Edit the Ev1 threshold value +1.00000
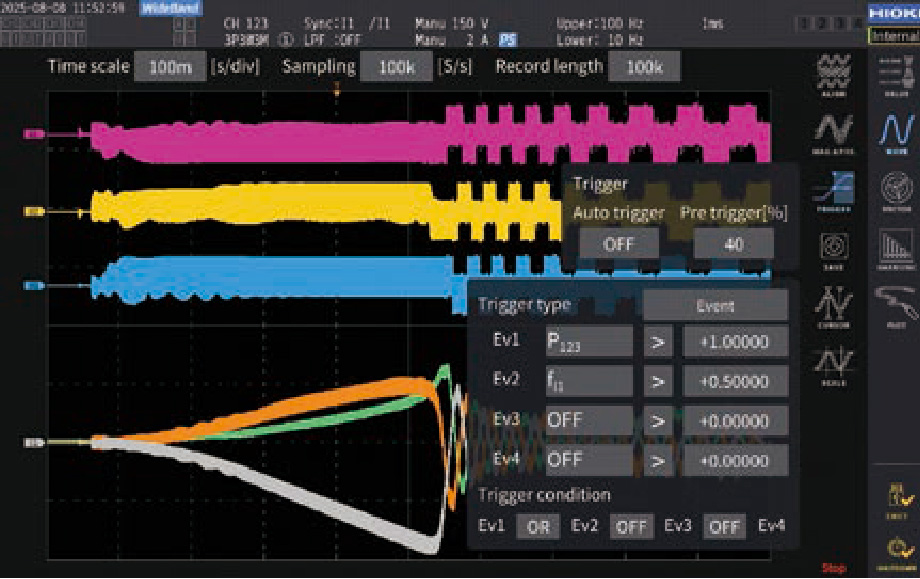The width and height of the screenshot is (920, 579). pos(735,341)
